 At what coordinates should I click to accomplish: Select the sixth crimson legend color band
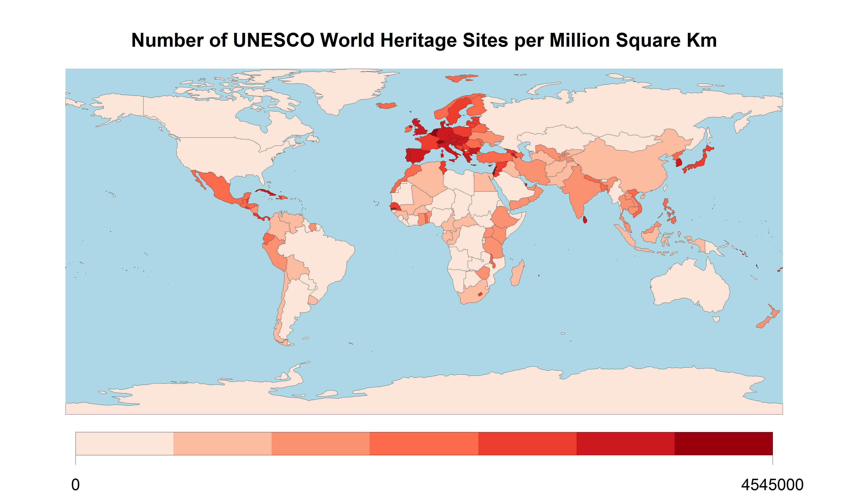click(x=625, y=444)
